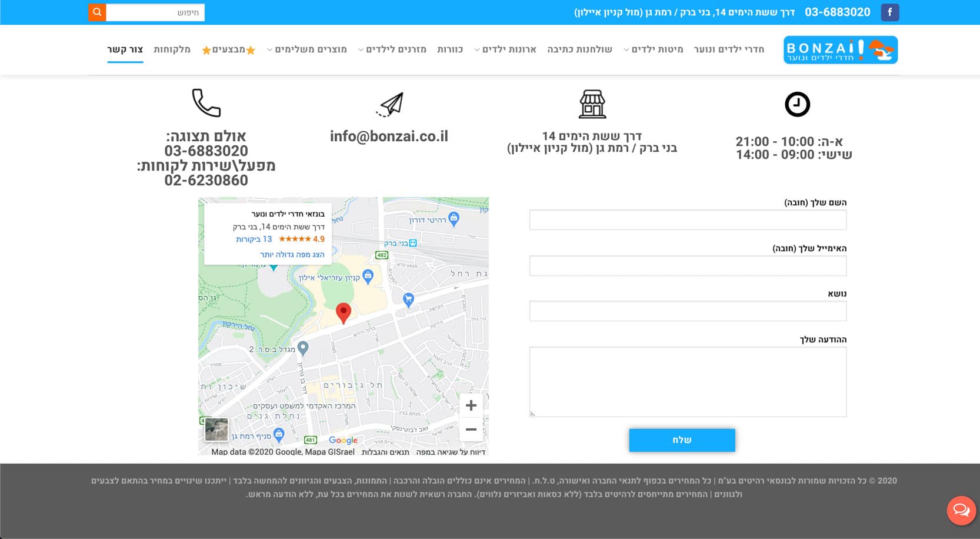This screenshot has width=980, height=539.
Task: Open the מבצעים menu item
Action: tap(228, 49)
